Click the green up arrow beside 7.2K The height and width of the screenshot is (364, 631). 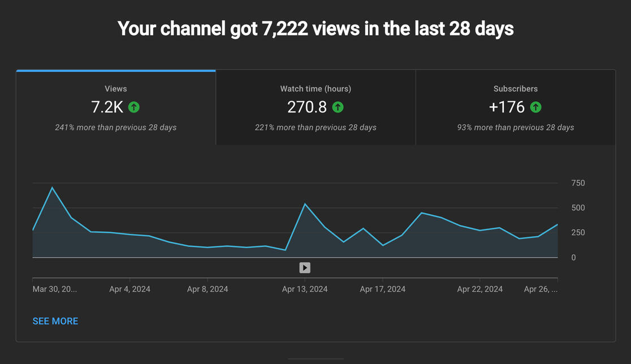(x=134, y=107)
